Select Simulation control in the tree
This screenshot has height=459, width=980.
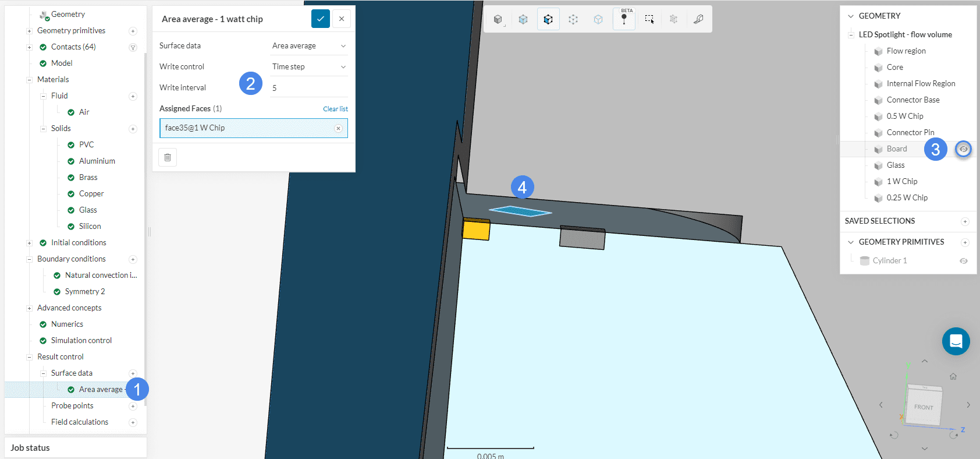click(81, 341)
